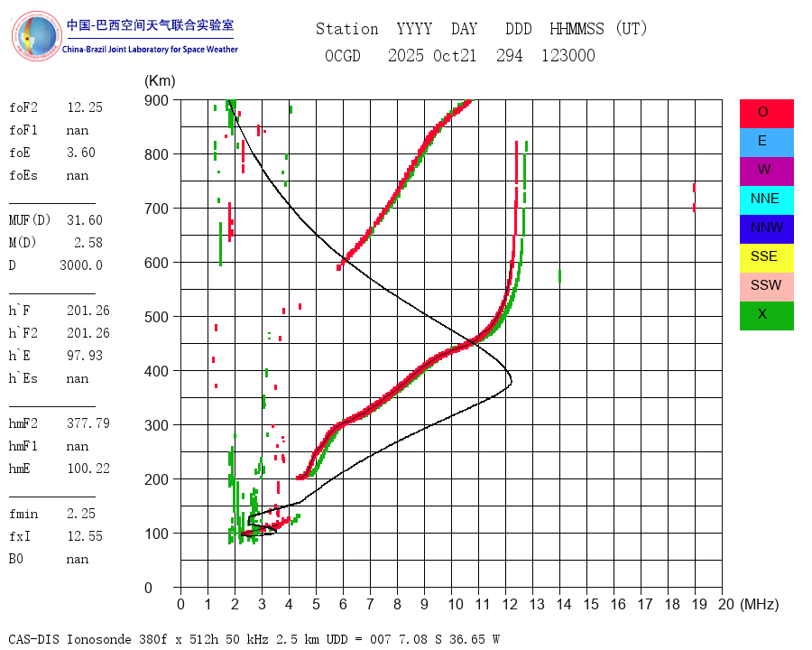Click the time value 123000

click(568, 55)
